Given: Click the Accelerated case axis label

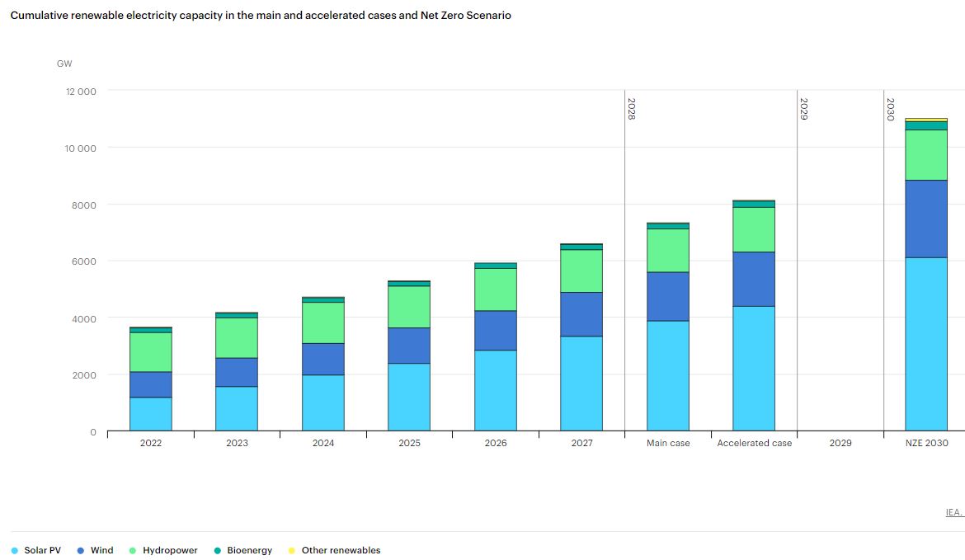Looking at the screenshot, I should point(754,443).
